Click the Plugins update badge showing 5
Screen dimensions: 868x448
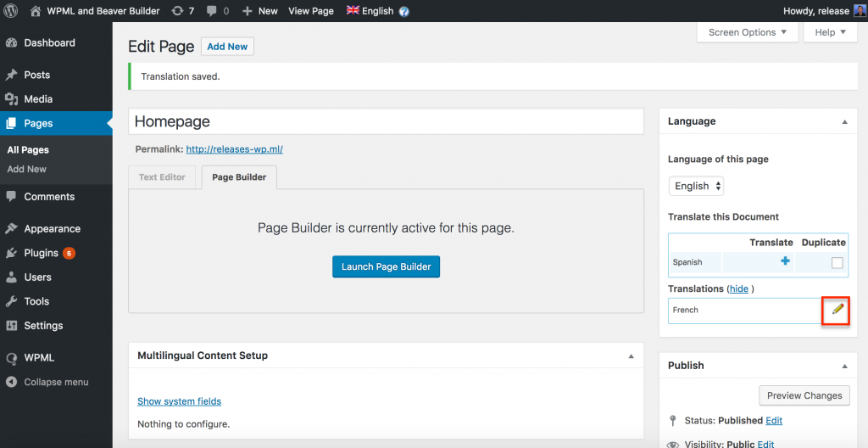pos(70,254)
